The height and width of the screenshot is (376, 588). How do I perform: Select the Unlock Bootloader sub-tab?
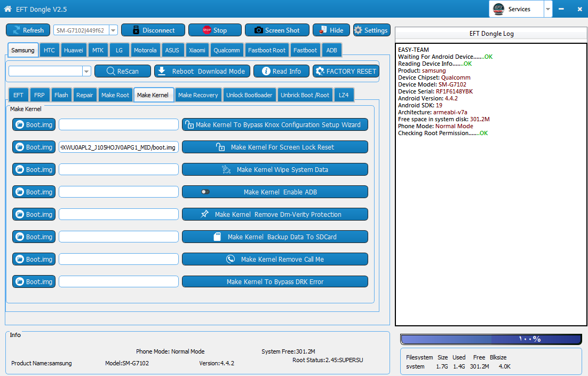pos(249,95)
